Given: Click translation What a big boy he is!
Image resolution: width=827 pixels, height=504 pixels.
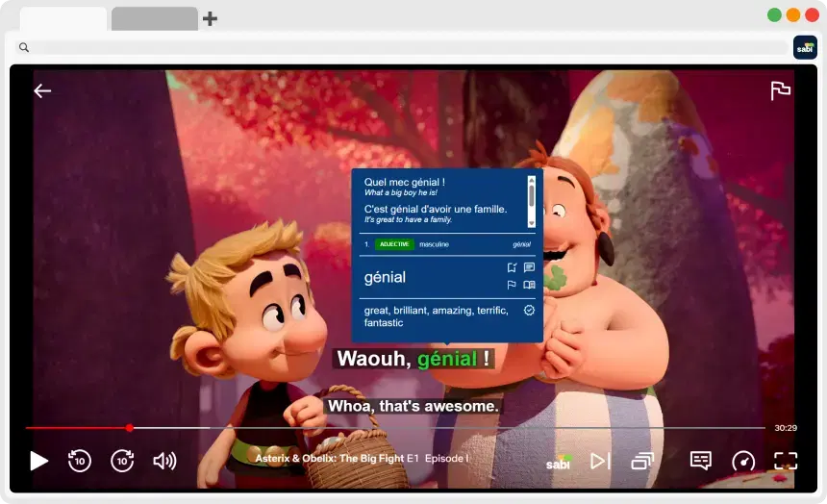Looking at the screenshot, I should point(401,192).
